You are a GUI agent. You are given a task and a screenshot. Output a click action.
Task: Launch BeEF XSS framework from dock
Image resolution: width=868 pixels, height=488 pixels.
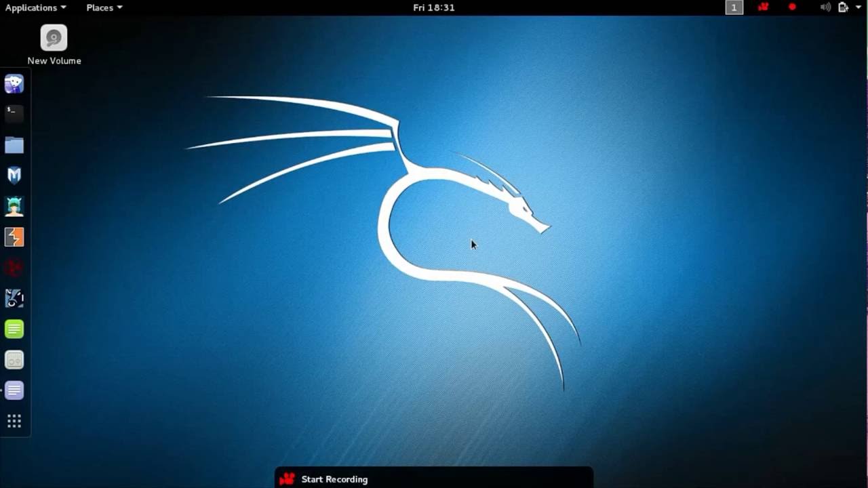[14, 298]
